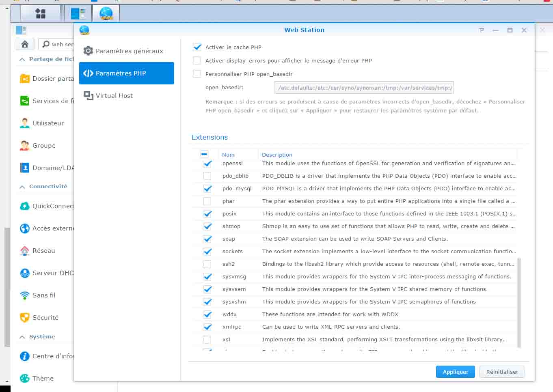553x392 pixels.
Task: Open the main menu grid icon
Action: click(41, 14)
